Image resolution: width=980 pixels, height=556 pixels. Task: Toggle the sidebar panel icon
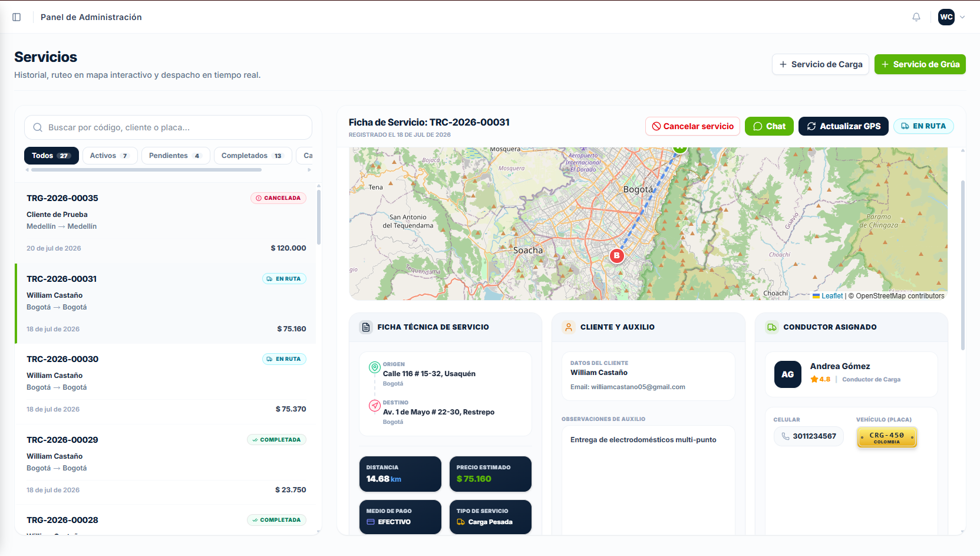(x=17, y=17)
